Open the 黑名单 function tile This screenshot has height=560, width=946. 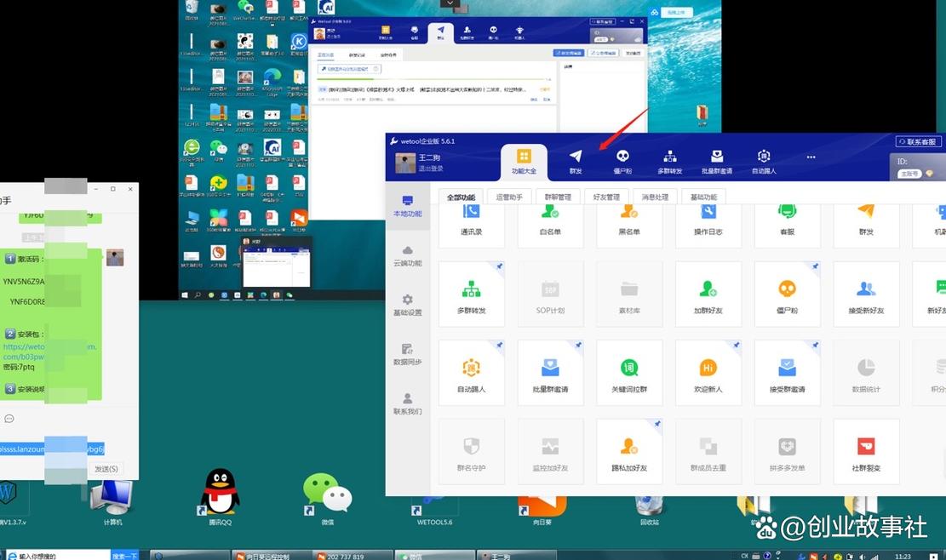pyautogui.click(x=629, y=225)
